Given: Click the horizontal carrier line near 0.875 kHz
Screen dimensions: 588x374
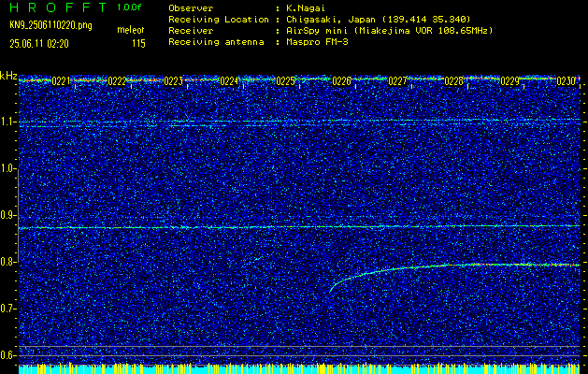Looking at the screenshot, I should pyautogui.click(x=299, y=227).
